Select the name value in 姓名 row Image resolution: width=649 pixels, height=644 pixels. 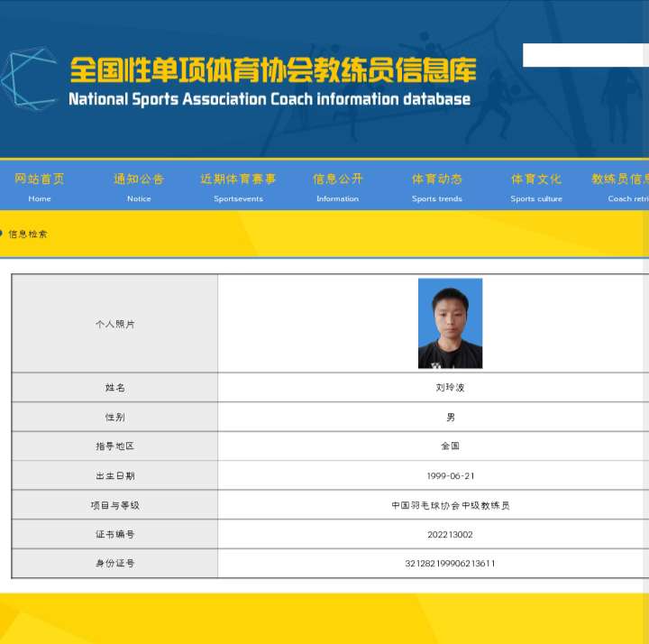coord(450,388)
